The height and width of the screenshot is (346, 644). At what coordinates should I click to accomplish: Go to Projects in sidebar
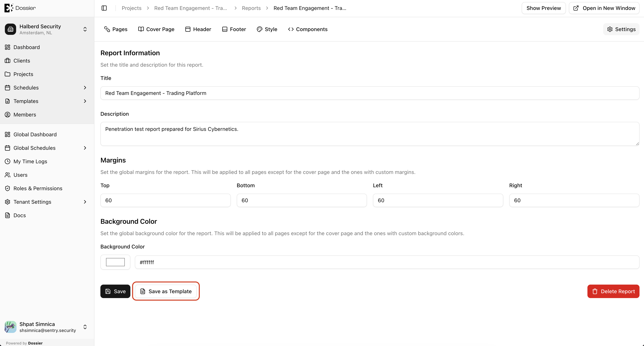[x=47, y=74]
